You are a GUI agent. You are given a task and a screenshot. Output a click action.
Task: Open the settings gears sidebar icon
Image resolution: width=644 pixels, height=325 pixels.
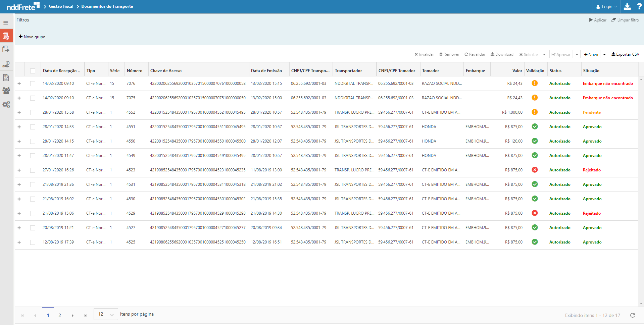[6, 105]
